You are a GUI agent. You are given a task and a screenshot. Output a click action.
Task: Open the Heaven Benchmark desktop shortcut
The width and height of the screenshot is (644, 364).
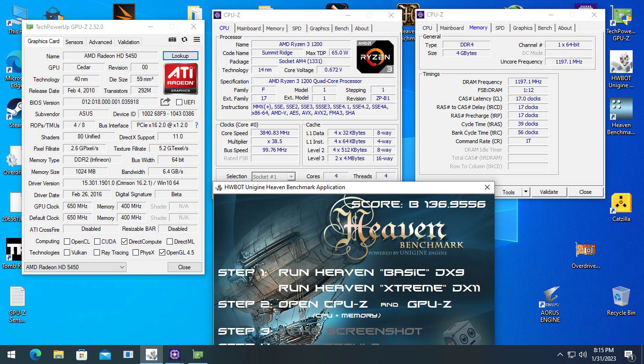coord(621,116)
